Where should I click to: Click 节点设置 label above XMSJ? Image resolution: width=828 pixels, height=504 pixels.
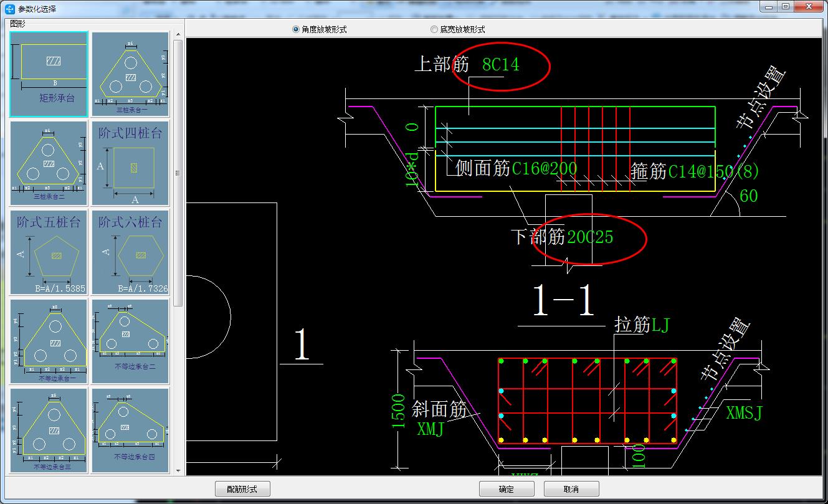point(726,349)
